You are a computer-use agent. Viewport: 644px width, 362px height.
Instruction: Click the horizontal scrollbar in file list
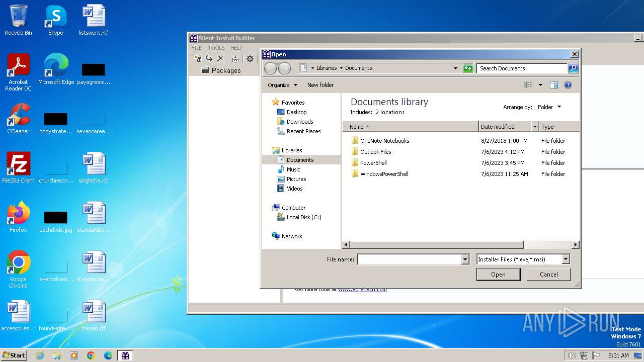coord(436,245)
